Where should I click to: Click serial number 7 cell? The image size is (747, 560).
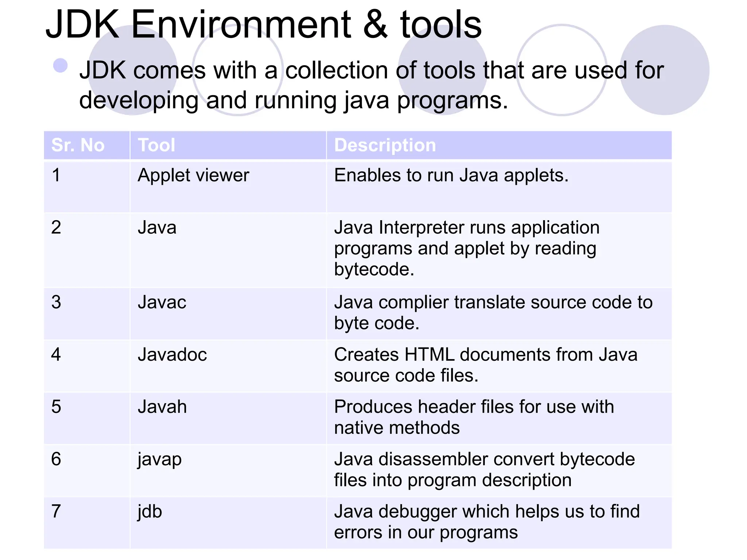pos(56,512)
